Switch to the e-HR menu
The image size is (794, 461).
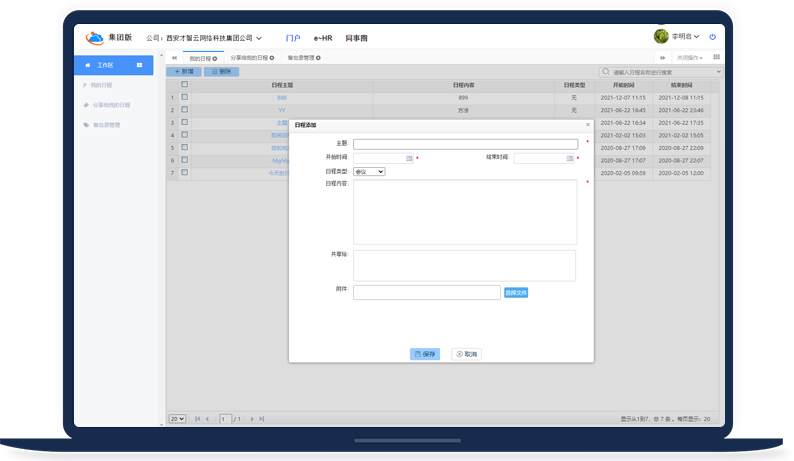point(322,38)
